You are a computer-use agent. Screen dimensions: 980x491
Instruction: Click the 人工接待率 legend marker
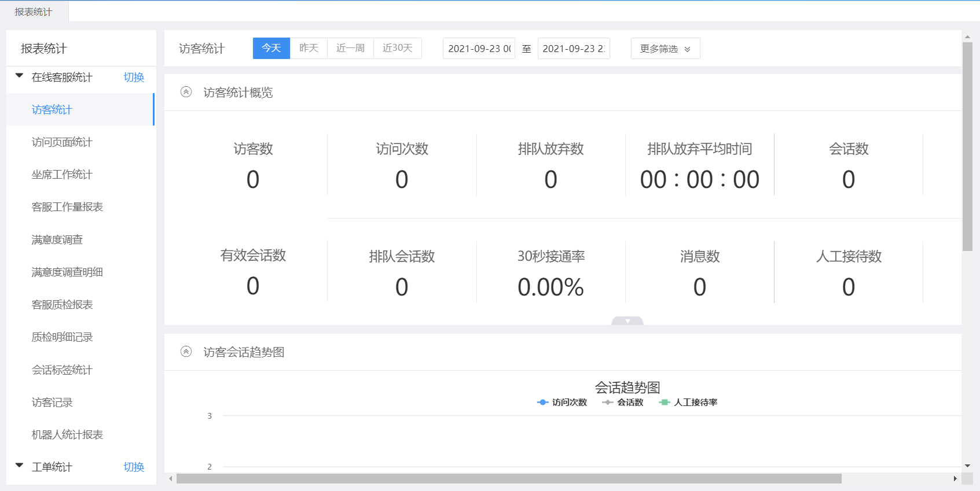pos(664,403)
